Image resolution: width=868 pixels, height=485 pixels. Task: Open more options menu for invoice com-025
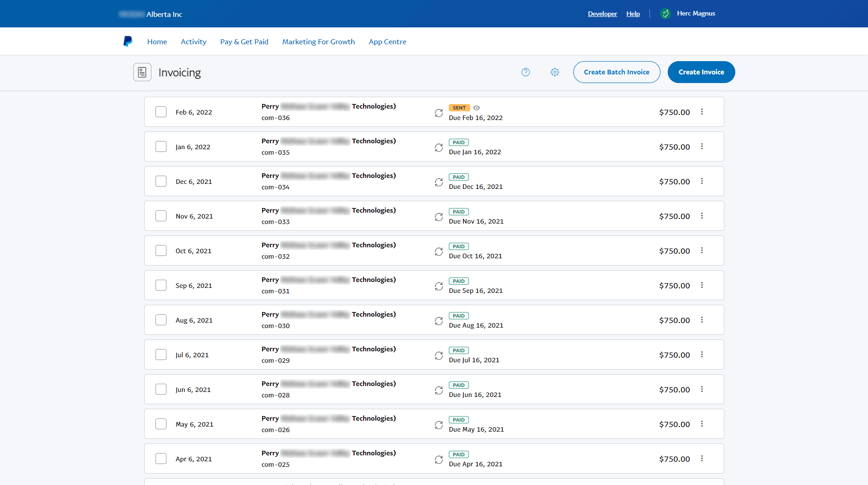click(702, 459)
